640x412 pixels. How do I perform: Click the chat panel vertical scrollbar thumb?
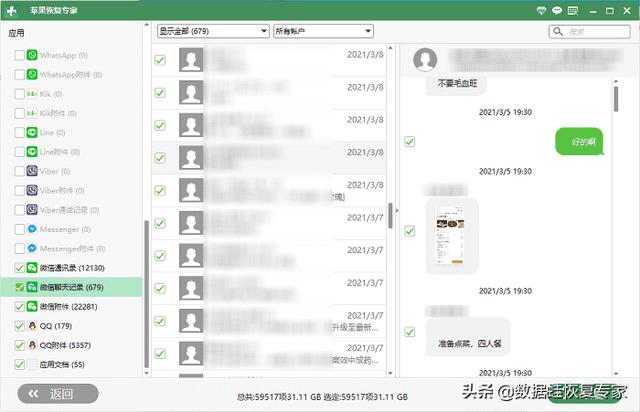point(616,99)
